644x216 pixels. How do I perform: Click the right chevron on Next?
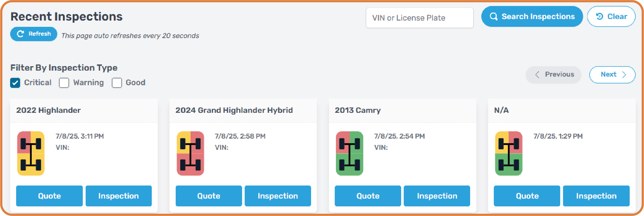624,75
